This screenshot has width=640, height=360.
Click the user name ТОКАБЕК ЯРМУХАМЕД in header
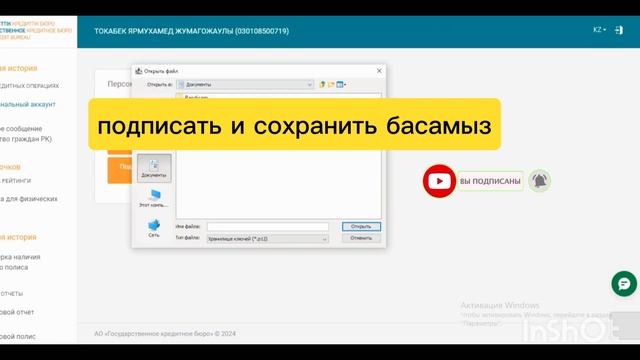coord(191,31)
